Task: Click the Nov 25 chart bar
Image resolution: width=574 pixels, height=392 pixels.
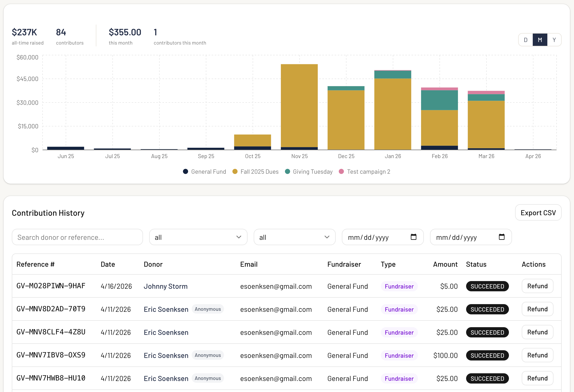Action: (x=299, y=106)
